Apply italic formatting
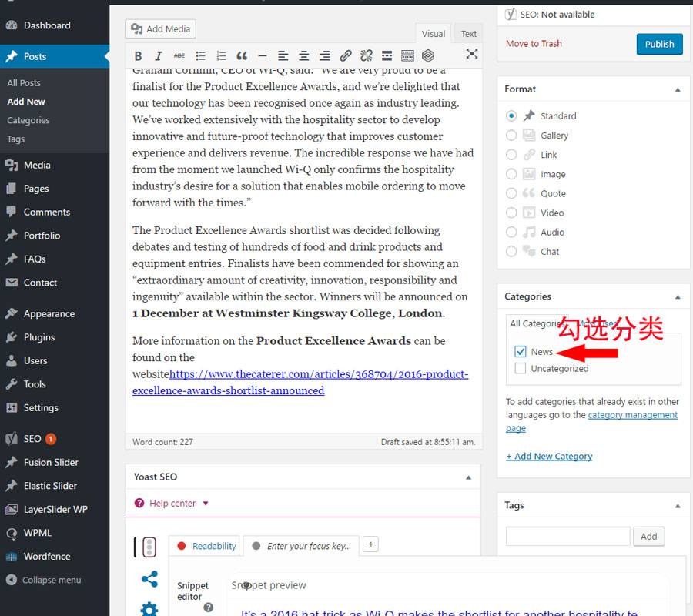 coord(159,55)
